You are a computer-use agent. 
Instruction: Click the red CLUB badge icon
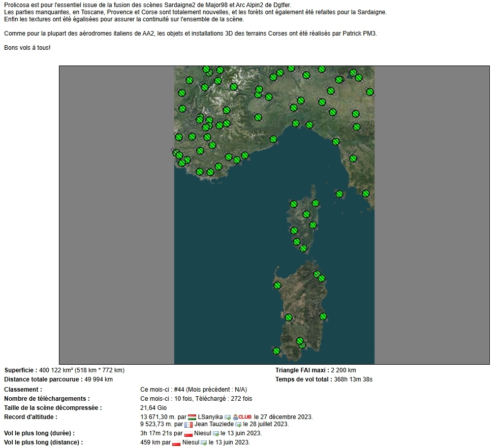242,417
